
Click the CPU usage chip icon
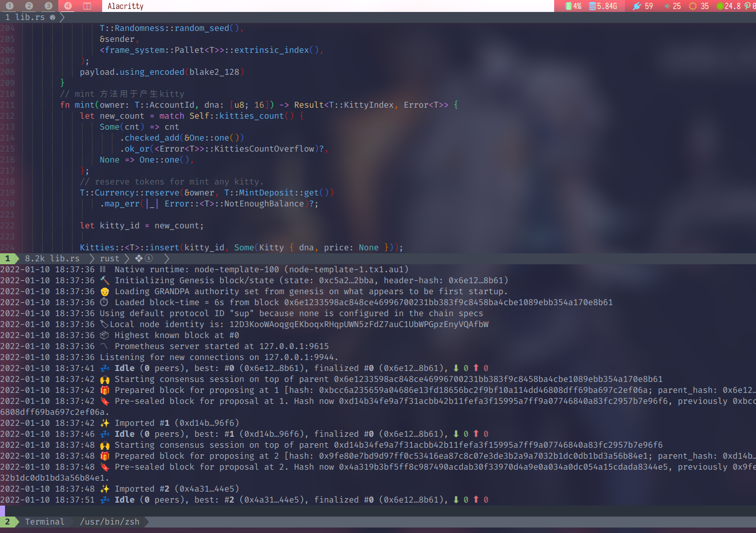[568, 6]
